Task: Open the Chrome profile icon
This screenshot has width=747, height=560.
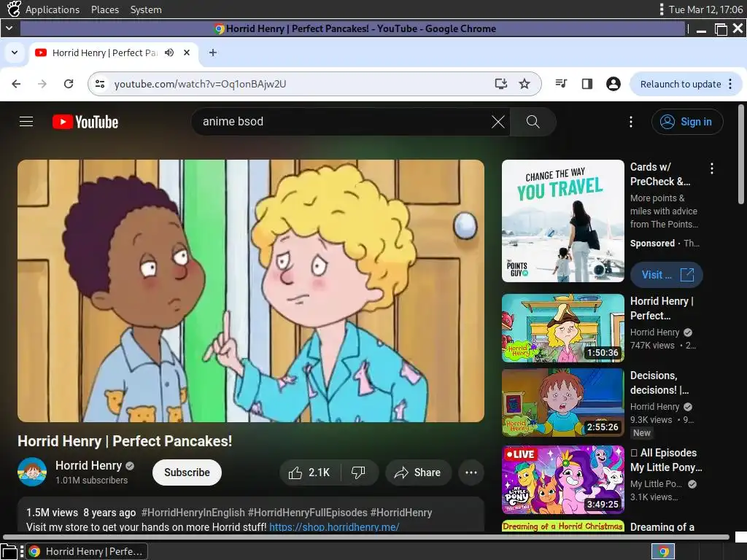Action: [613, 84]
